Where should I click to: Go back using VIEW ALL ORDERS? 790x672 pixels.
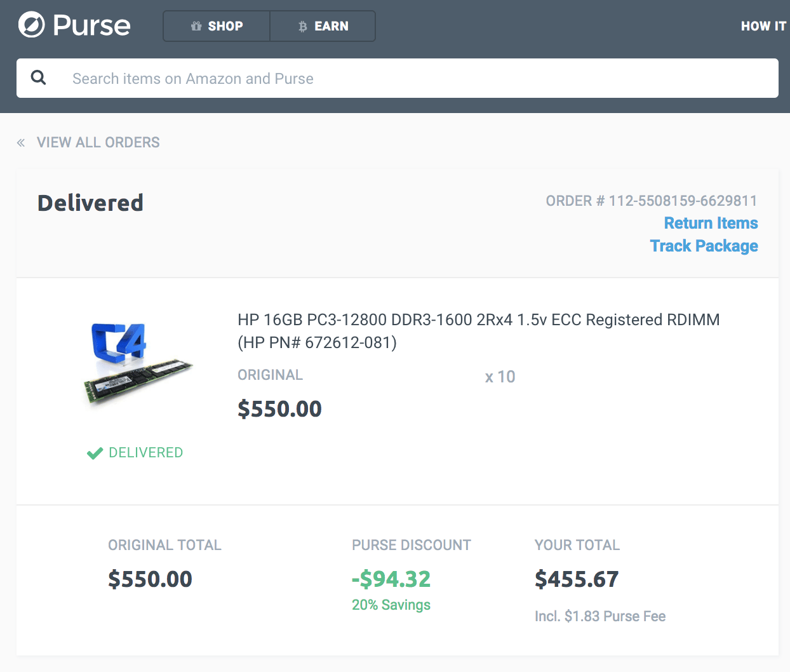tap(98, 142)
